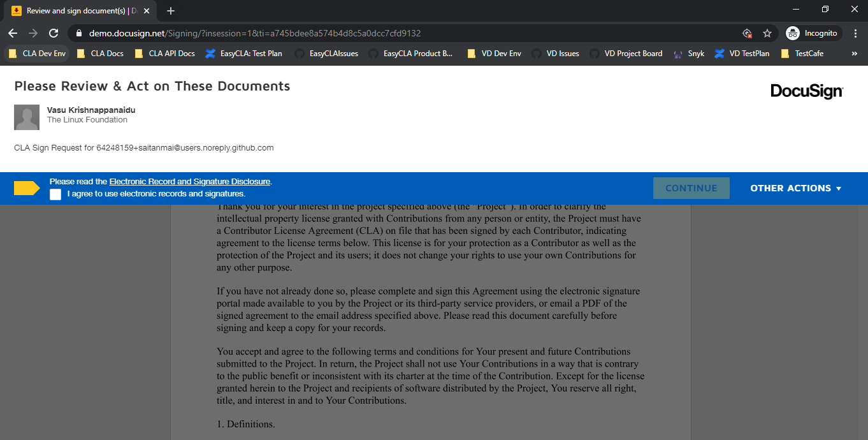Select the Review and sign document(s) tab
Screen dimensions: 868x440
tap(80, 11)
